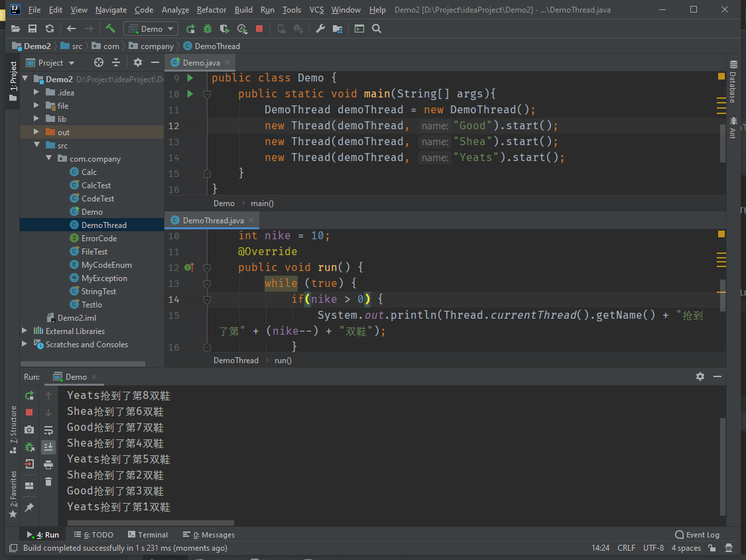Expand the out folder

pos(36,132)
